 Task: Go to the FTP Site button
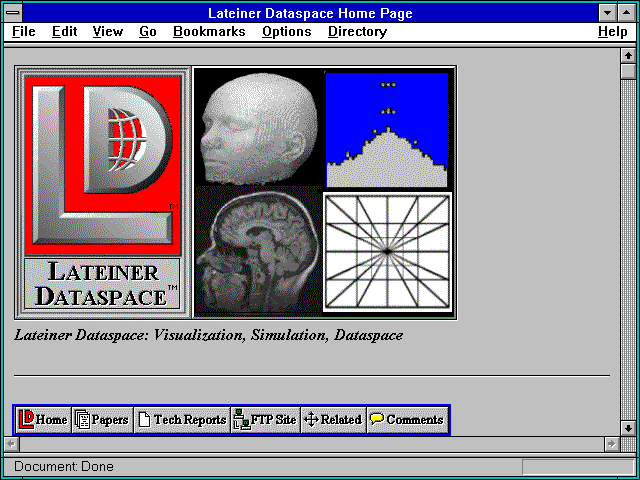tap(266, 420)
